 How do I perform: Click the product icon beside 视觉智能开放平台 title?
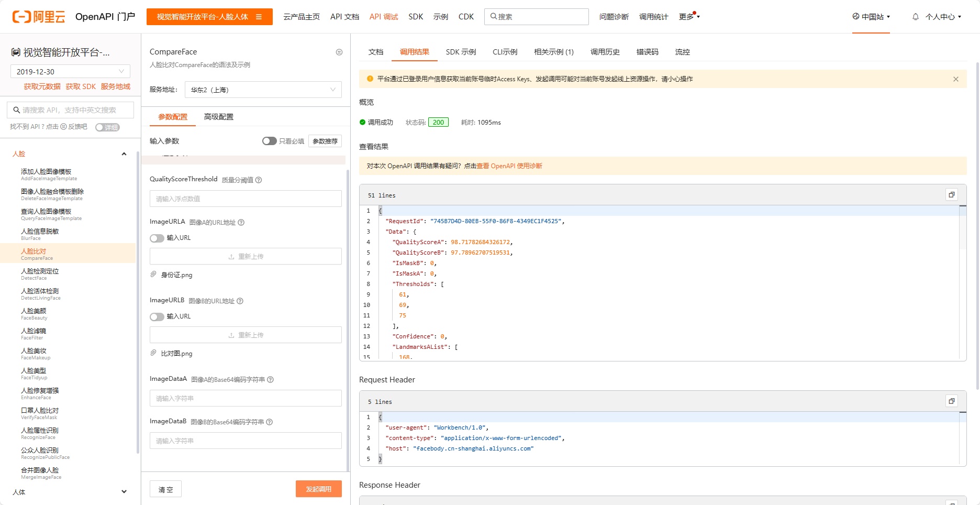(x=16, y=52)
